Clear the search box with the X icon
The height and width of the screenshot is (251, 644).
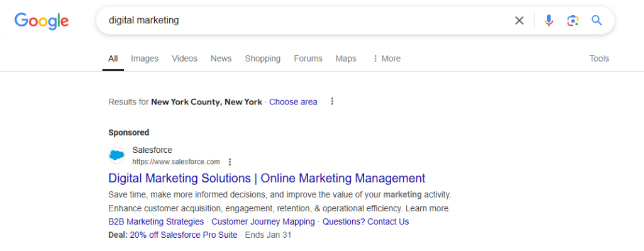pos(519,21)
